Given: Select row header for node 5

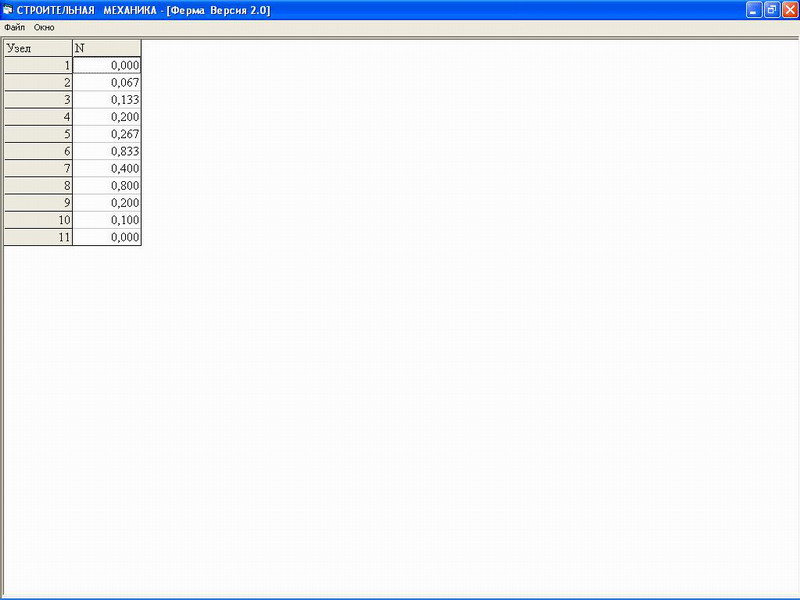Looking at the screenshot, I should point(38,134).
